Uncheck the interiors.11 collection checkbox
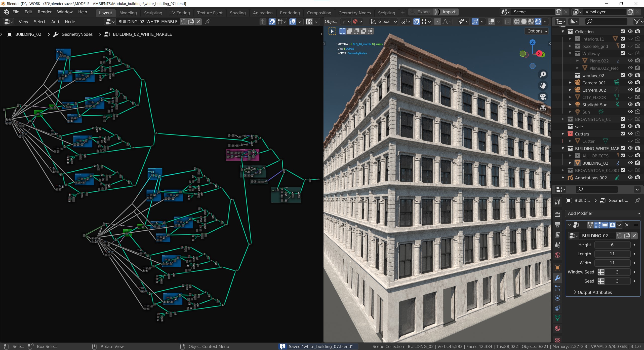This screenshot has width=644, height=350. point(623,39)
